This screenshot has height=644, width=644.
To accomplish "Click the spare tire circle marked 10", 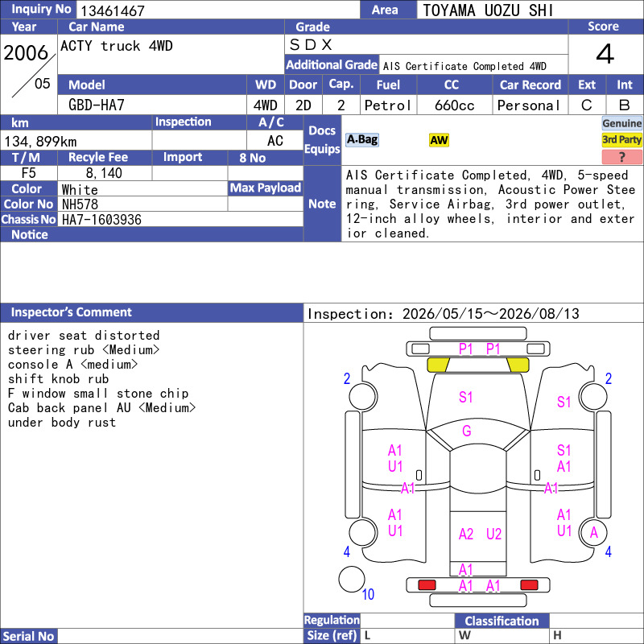I will (x=352, y=579).
